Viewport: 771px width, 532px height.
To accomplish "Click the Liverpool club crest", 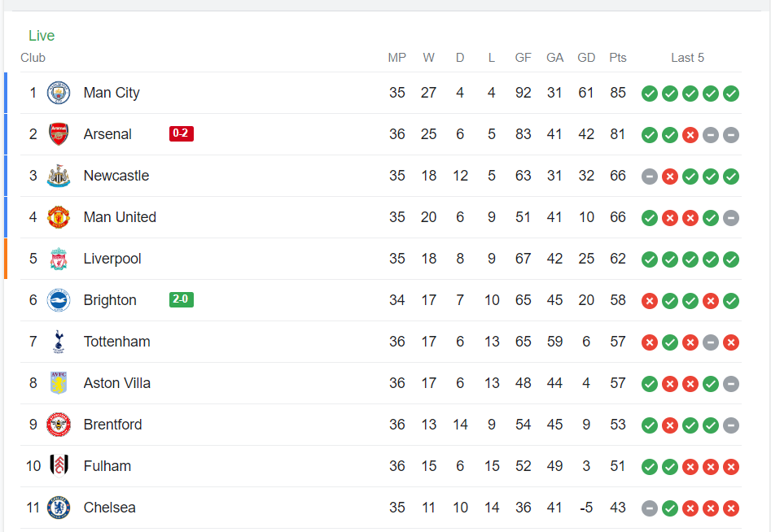I will 59,259.
